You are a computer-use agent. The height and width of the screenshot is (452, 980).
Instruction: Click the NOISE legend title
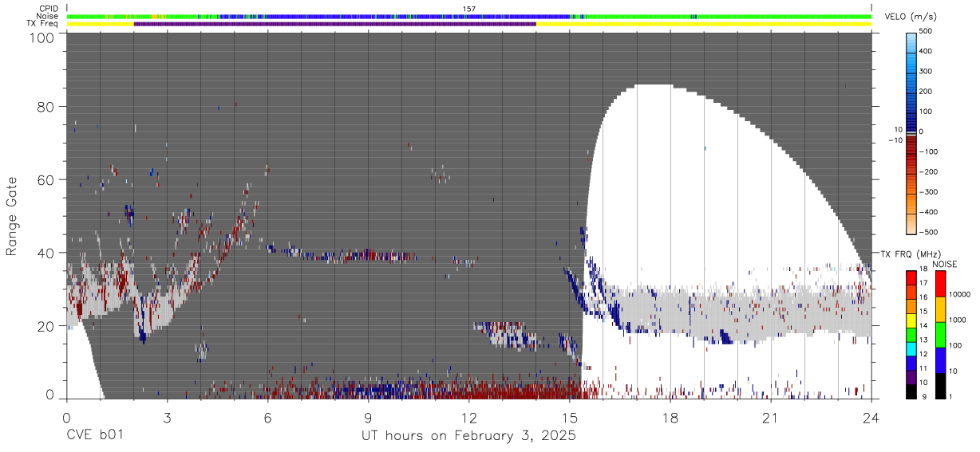(943, 264)
